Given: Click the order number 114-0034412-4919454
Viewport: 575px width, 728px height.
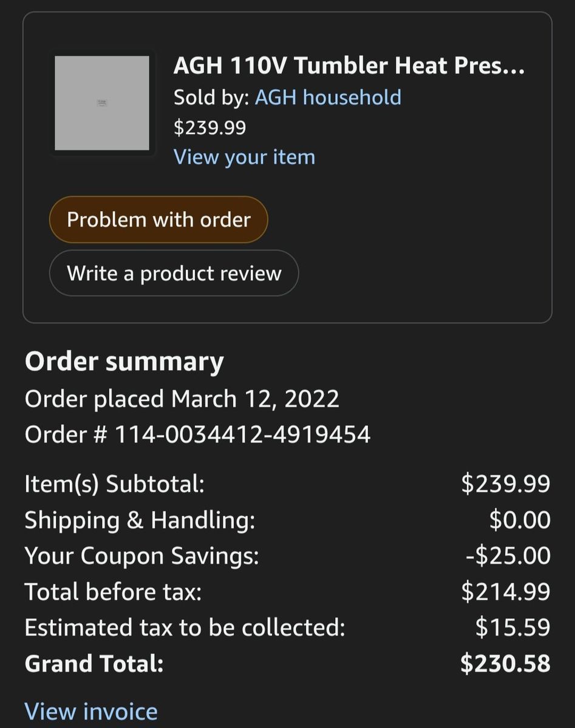Looking at the screenshot, I should (242, 434).
